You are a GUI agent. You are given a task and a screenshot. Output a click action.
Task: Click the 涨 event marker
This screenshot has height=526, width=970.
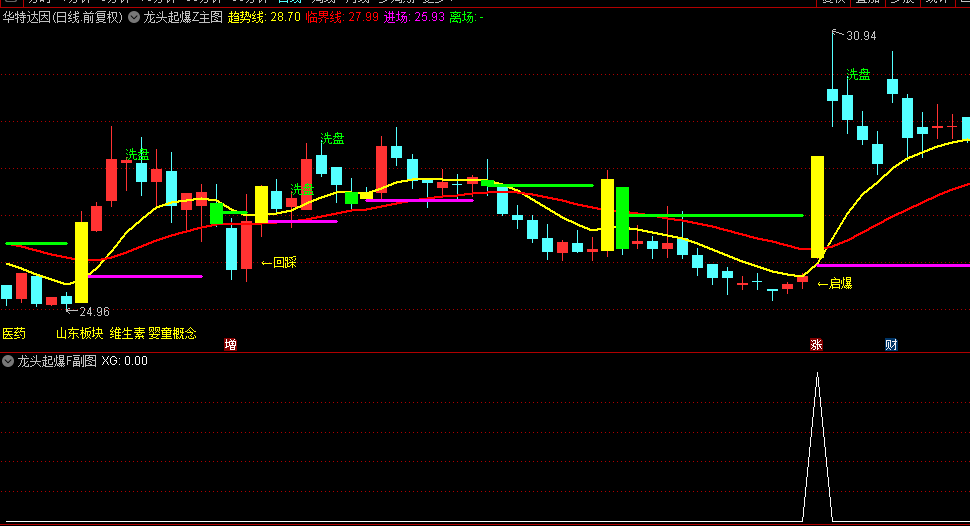point(817,345)
